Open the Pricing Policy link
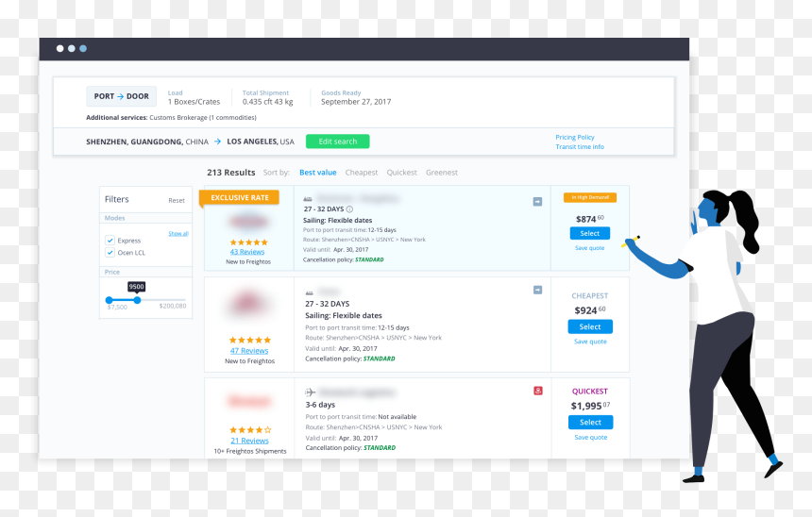Image resolution: width=812 pixels, height=517 pixels. point(575,137)
